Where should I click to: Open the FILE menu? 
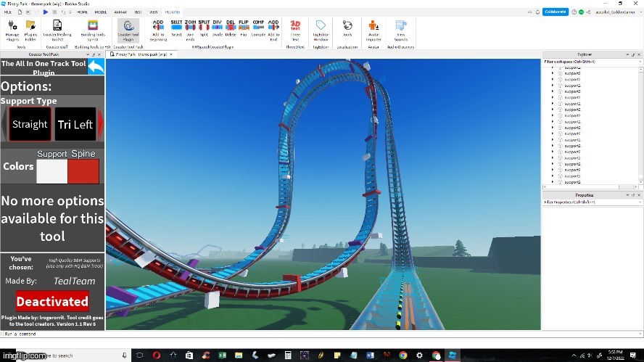pyautogui.click(x=8, y=12)
